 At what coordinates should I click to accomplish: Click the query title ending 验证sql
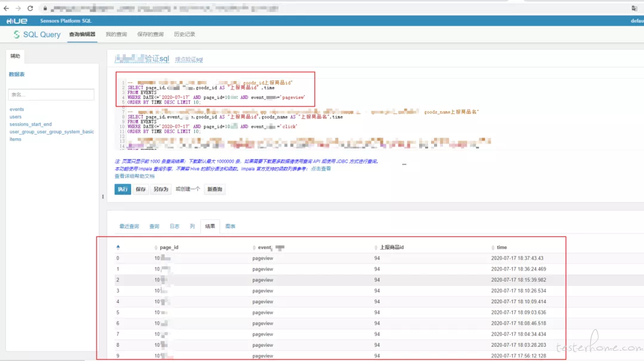pyautogui.click(x=142, y=58)
